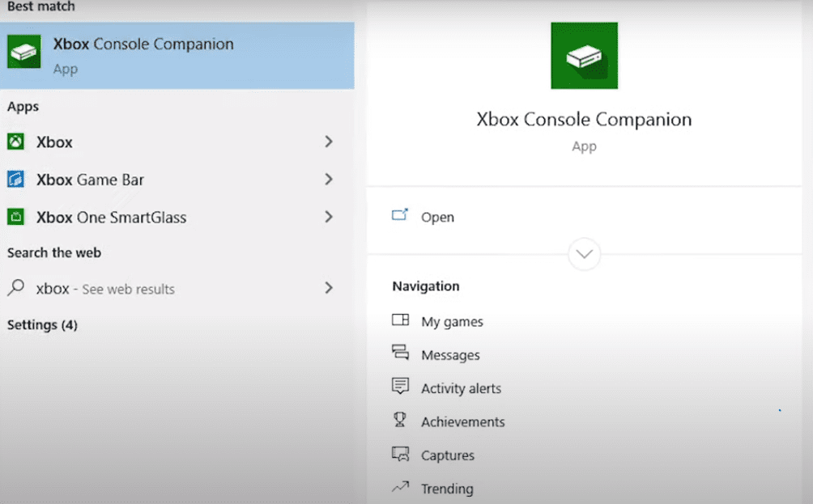Open Trending navigation item

point(448,489)
